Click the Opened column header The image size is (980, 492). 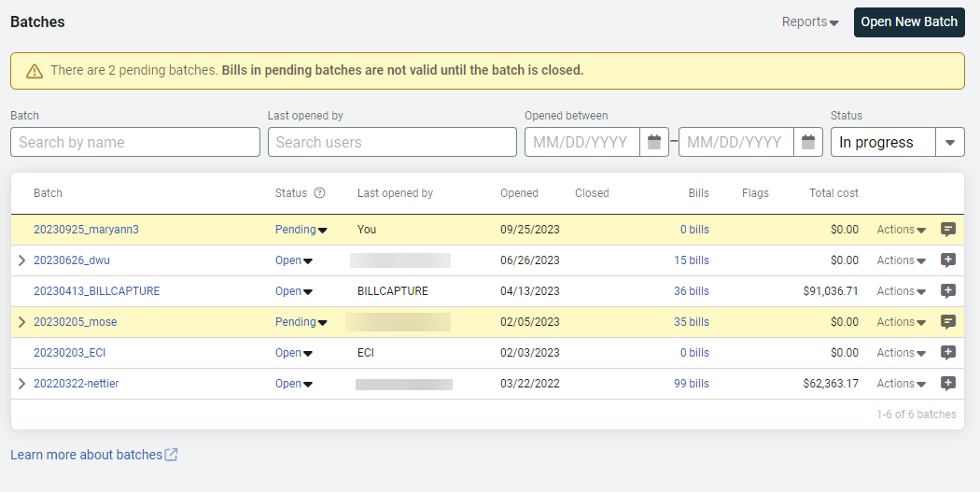click(x=519, y=193)
